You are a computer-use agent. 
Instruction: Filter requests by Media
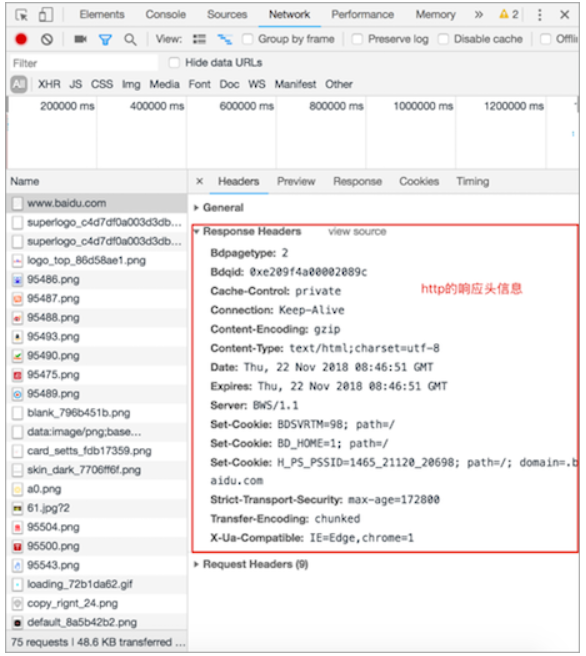pos(164,85)
